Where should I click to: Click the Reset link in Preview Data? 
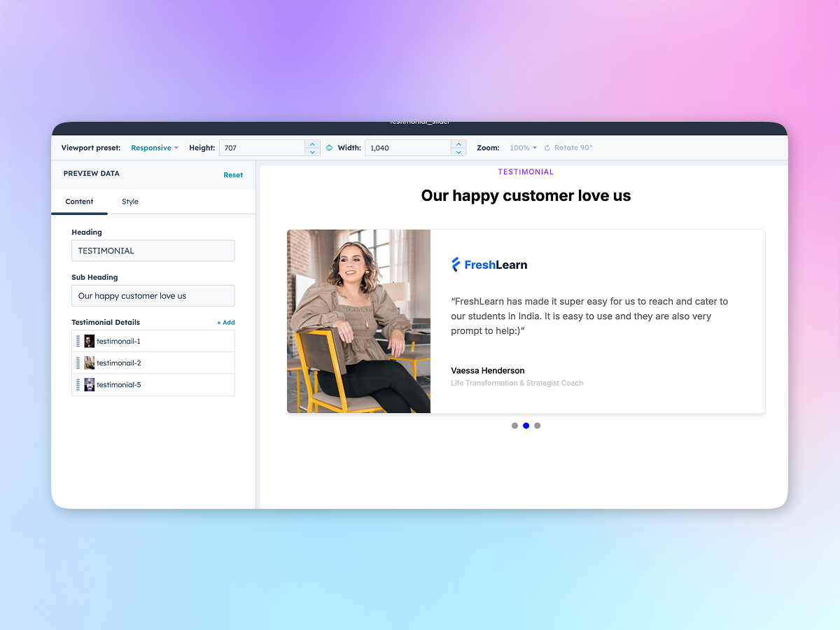point(233,175)
